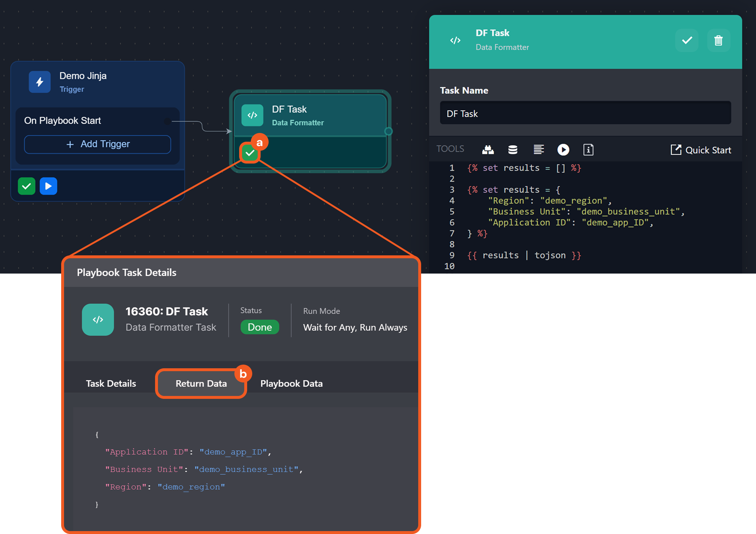
Task: Click the blue play button under Demo Jinja trigger
Action: pos(48,186)
